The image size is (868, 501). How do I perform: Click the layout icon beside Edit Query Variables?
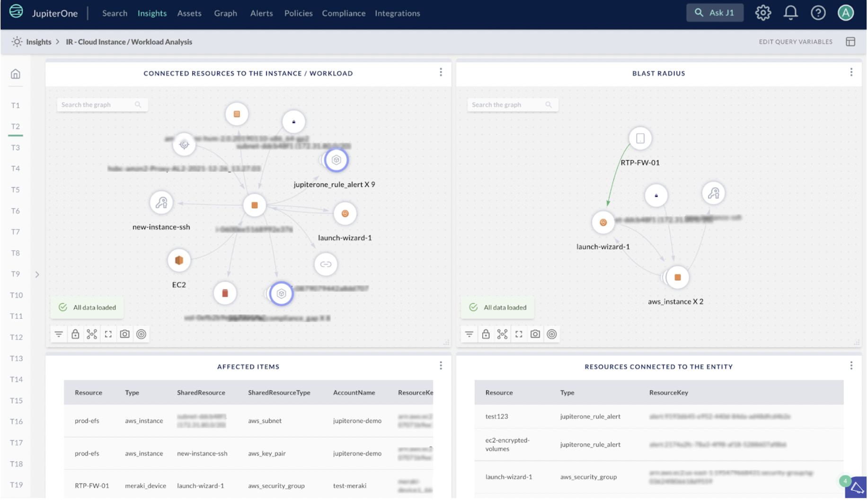(x=851, y=42)
